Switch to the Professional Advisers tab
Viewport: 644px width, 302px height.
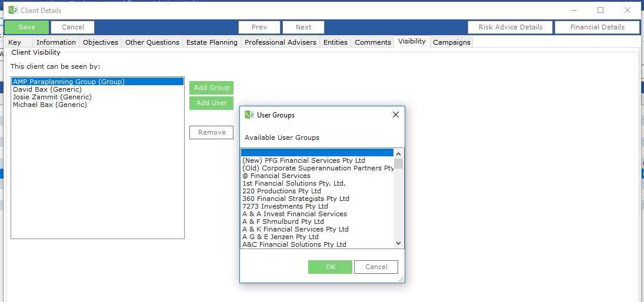click(x=280, y=42)
